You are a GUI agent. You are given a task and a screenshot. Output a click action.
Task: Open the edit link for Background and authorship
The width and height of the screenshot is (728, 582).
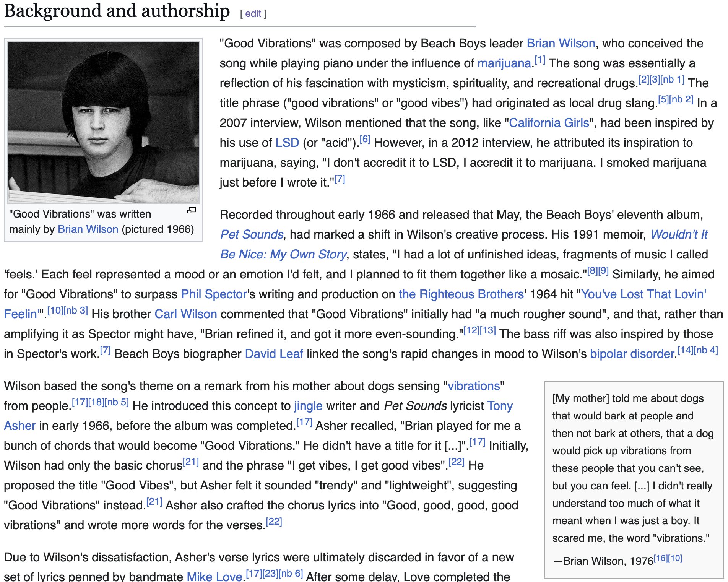(253, 14)
